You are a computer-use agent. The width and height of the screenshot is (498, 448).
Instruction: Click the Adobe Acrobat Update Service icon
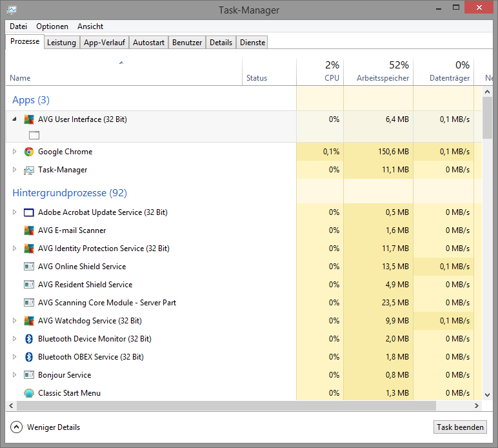(x=29, y=212)
